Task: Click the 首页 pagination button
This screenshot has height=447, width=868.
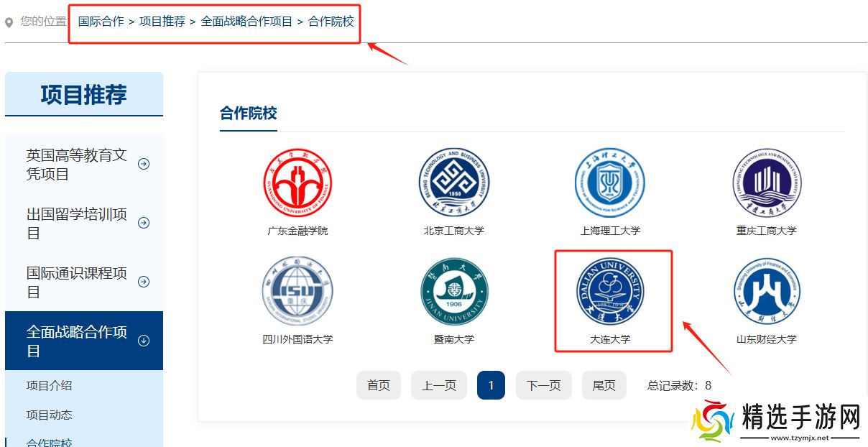Action: [378, 385]
